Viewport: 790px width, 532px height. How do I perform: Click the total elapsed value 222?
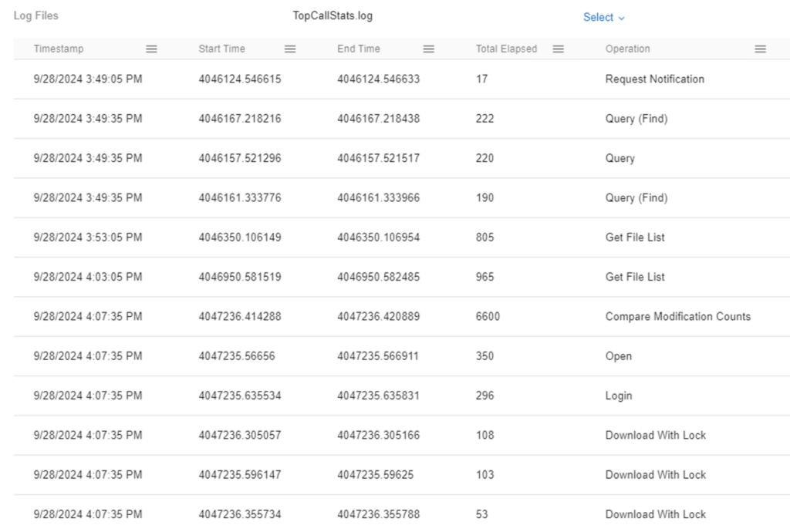click(484, 119)
